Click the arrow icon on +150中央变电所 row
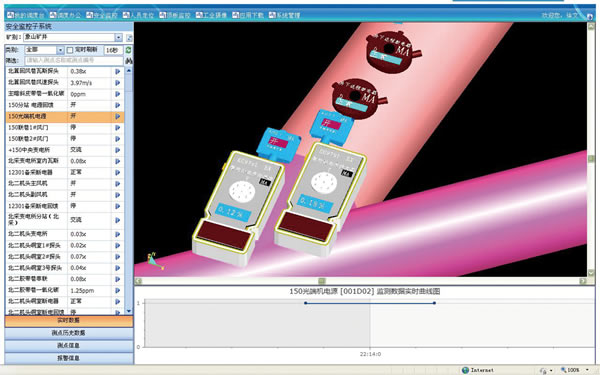 coord(117,150)
